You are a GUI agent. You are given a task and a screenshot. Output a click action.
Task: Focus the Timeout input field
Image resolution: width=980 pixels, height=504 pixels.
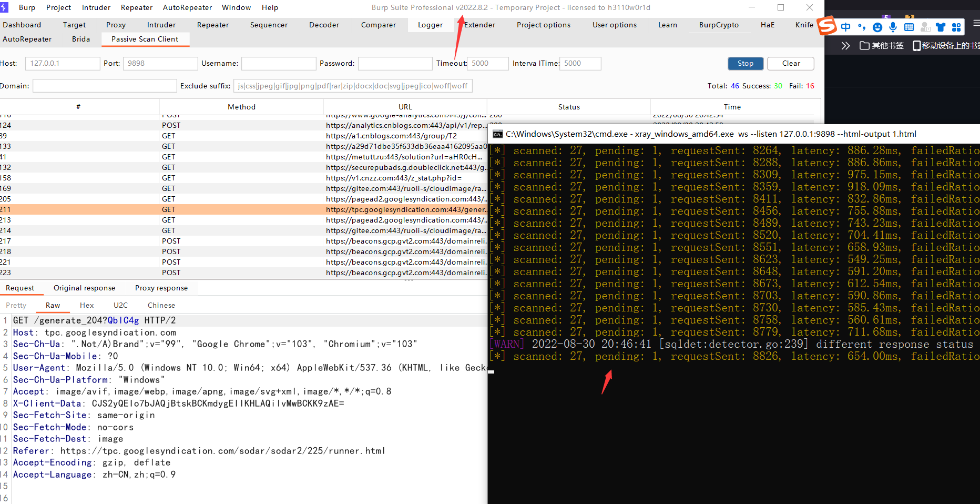tap(488, 63)
